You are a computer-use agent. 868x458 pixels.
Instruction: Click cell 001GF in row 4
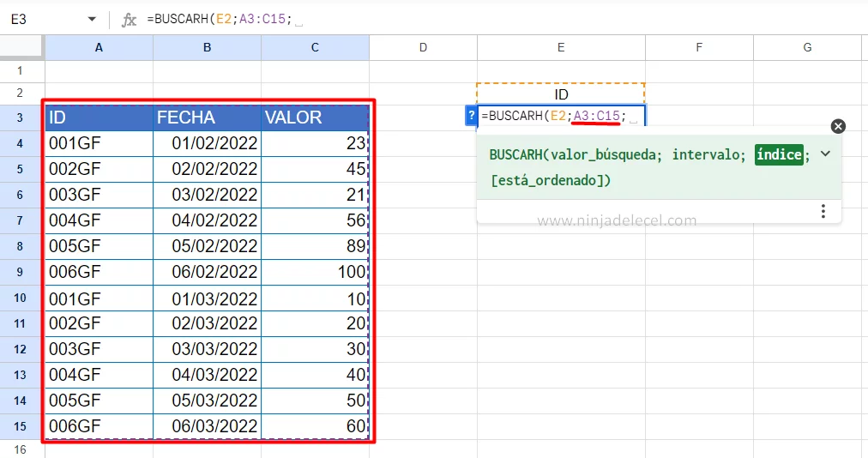click(x=99, y=143)
